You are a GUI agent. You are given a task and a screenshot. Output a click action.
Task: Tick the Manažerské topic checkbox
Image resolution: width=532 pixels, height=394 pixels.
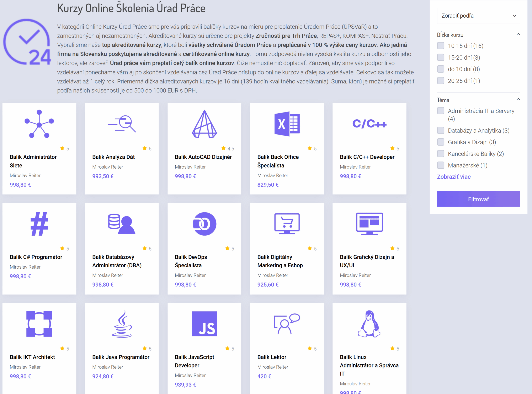[441, 165]
